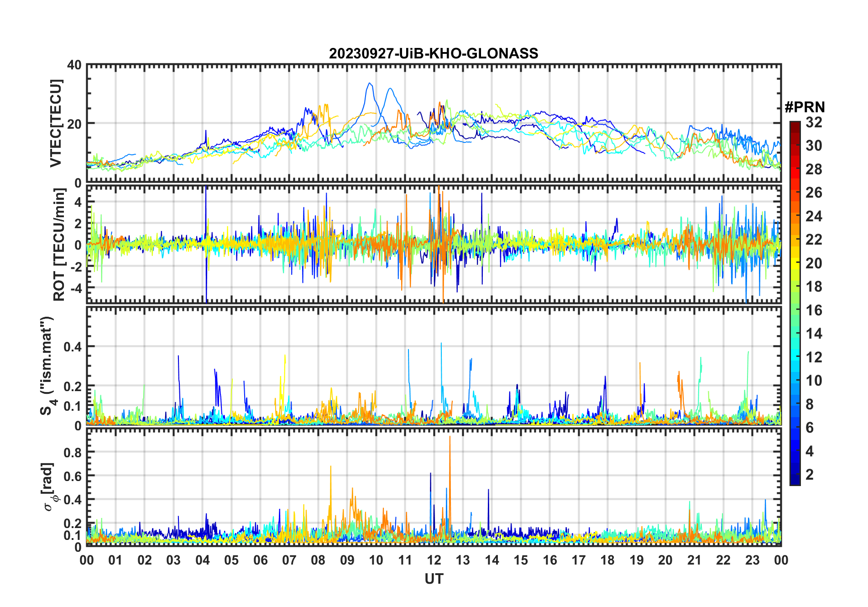The width and height of the screenshot is (868, 607).
Task: Click the #PRN colorbar heading
Action: click(x=805, y=107)
